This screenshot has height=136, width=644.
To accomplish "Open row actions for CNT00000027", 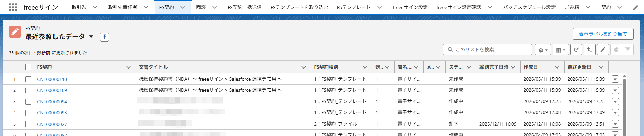I will (615, 124).
